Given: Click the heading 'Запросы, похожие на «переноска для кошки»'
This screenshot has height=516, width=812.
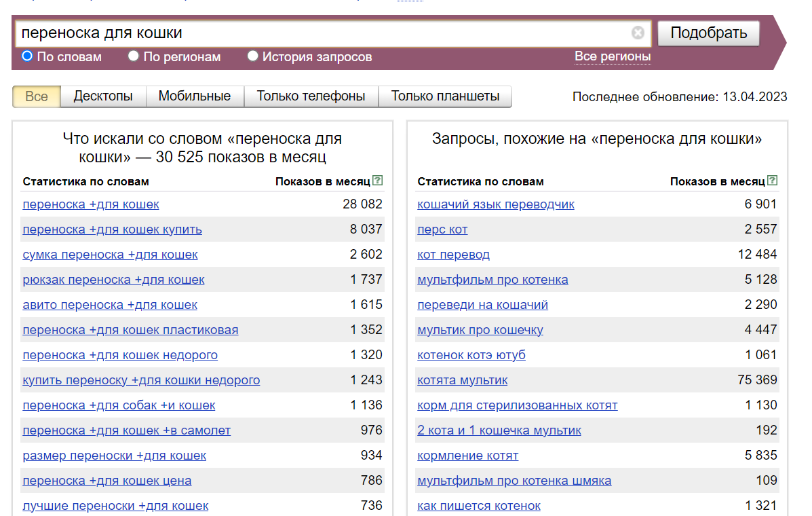Looking at the screenshot, I should 597,139.
